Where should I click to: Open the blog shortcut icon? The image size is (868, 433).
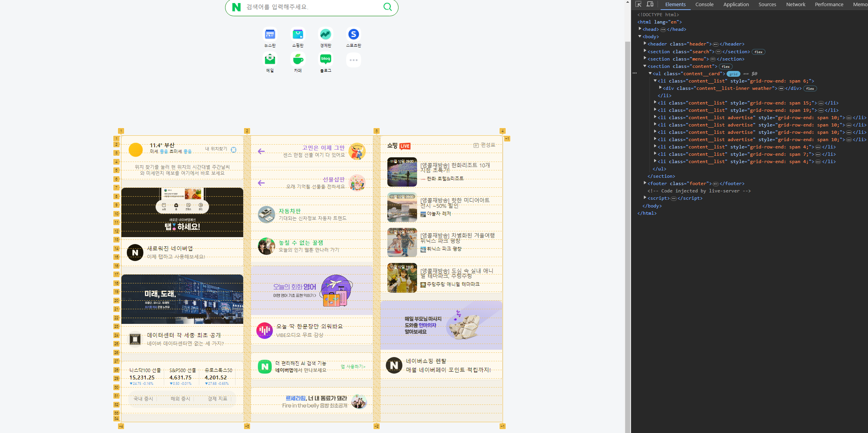(x=325, y=59)
